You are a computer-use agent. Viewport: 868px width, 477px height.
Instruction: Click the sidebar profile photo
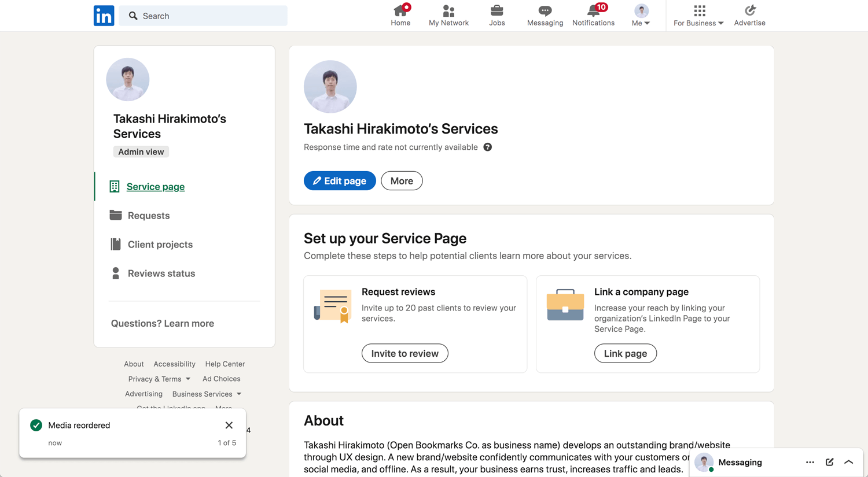(128, 79)
